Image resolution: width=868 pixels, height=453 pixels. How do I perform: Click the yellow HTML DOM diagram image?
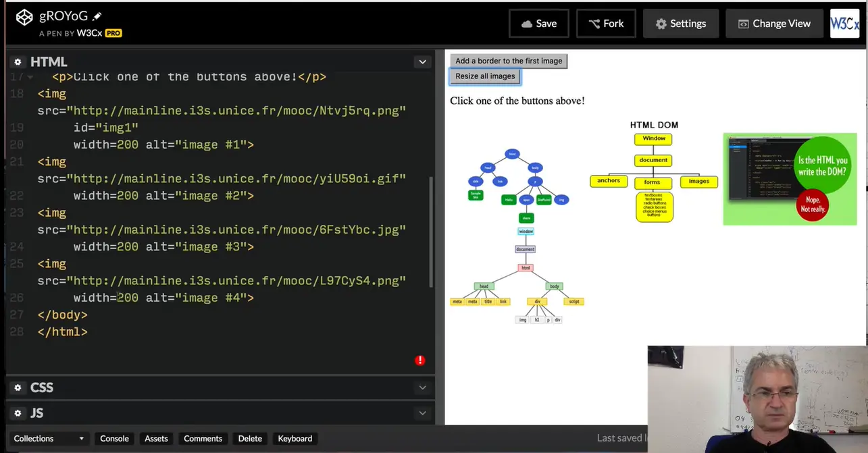(654, 172)
